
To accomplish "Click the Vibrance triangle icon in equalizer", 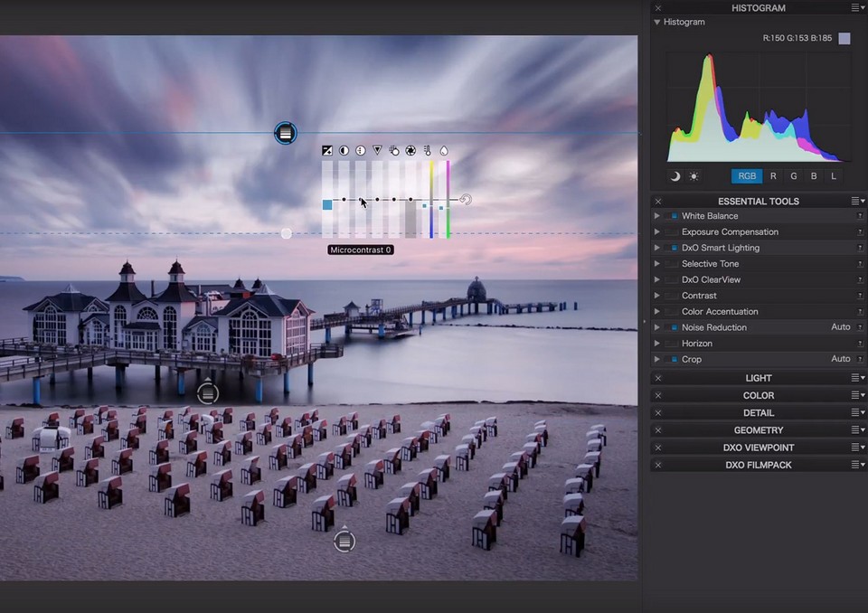I will click(378, 151).
